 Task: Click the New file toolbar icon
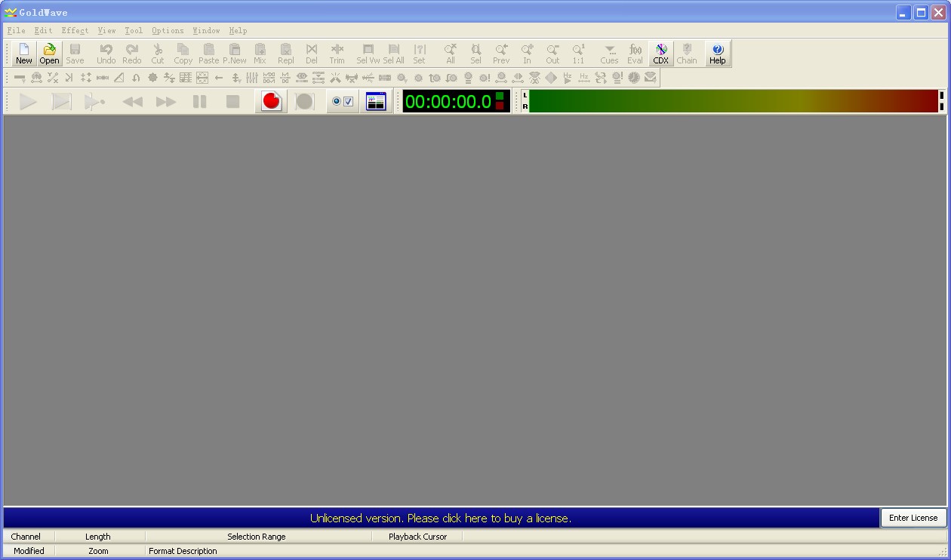click(x=24, y=54)
